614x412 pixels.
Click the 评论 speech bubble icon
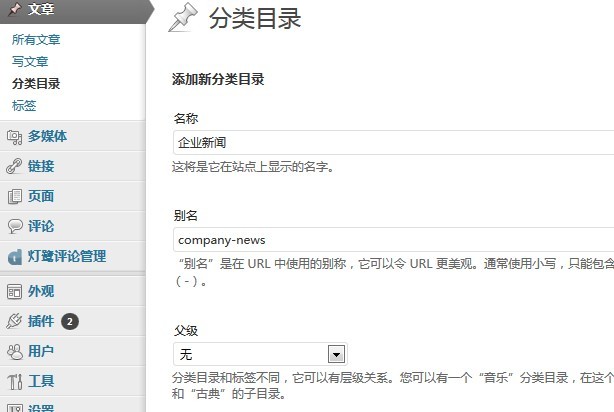pos(14,227)
